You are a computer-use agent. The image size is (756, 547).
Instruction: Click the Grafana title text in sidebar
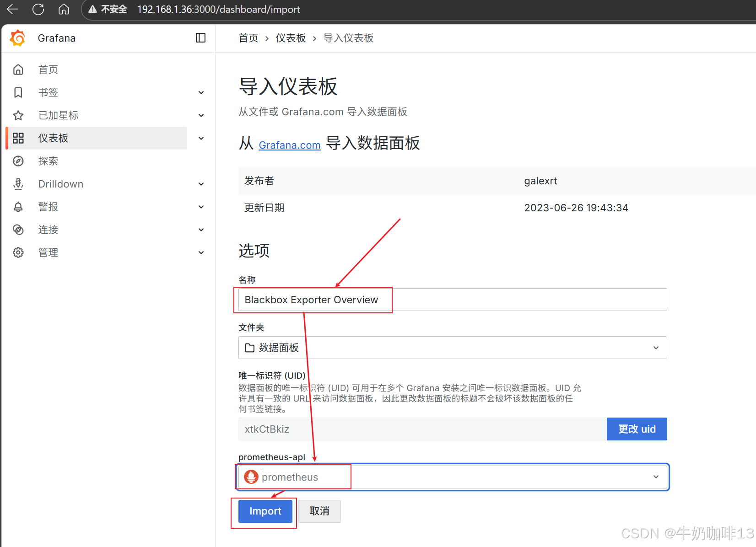pyautogui.click(x=57, y=38)
